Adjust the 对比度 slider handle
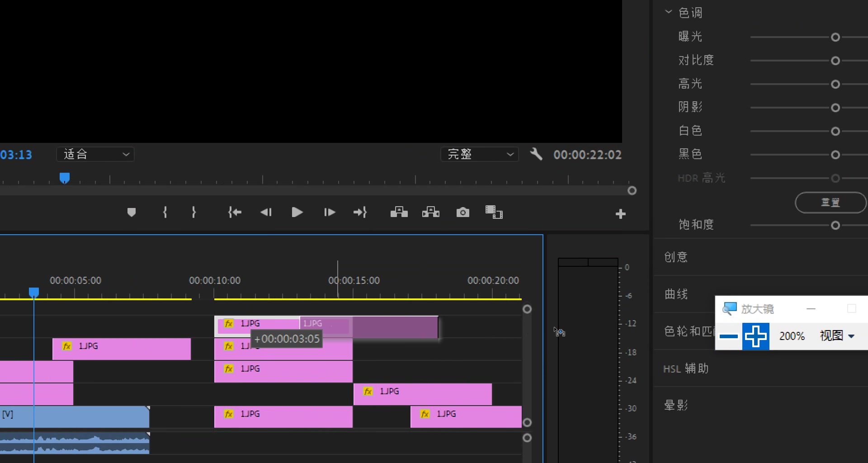The image size is (868, 463). 835,61
